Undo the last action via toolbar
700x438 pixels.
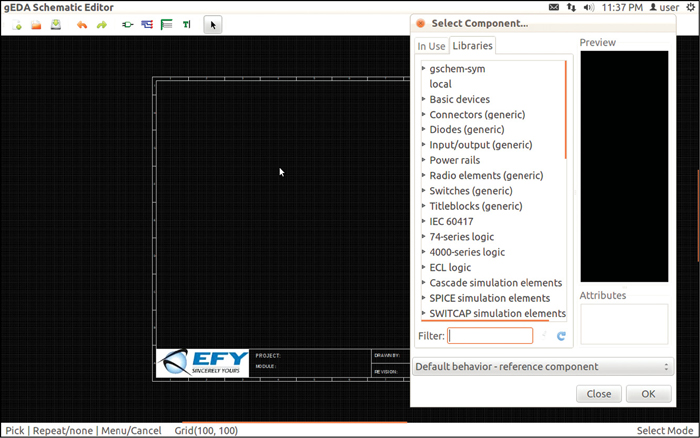82,25
